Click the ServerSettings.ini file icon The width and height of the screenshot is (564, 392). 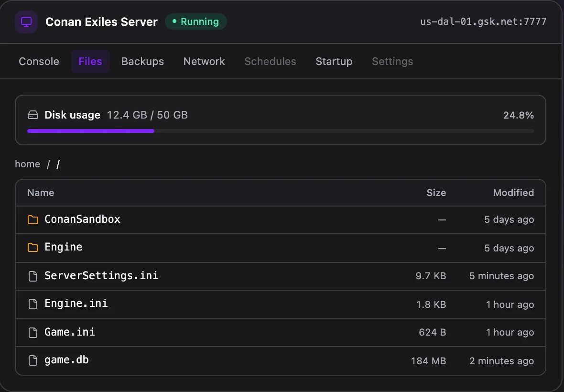click(33, 276)
